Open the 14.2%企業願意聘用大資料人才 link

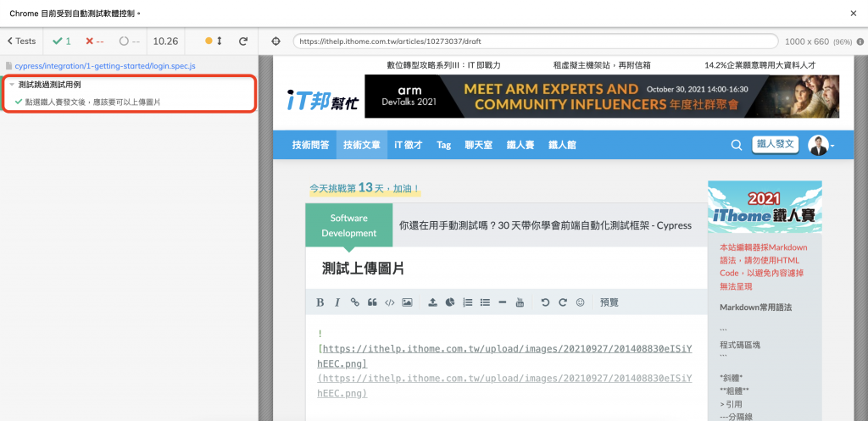760,65
